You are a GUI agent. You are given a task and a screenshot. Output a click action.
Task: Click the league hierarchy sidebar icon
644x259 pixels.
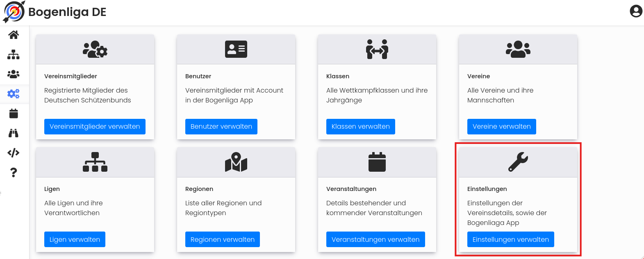click(14, 55)
